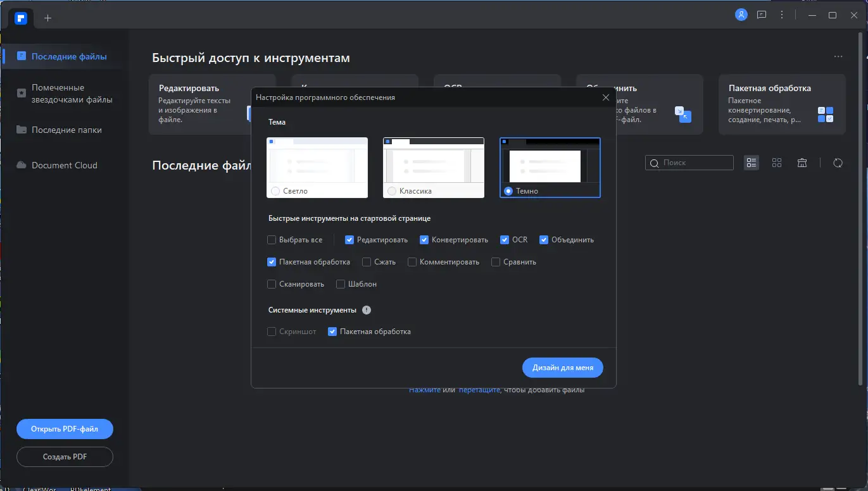Click the Дизайн для меня button
Screen dimensions: 868x491
click(x=563, y=368)
